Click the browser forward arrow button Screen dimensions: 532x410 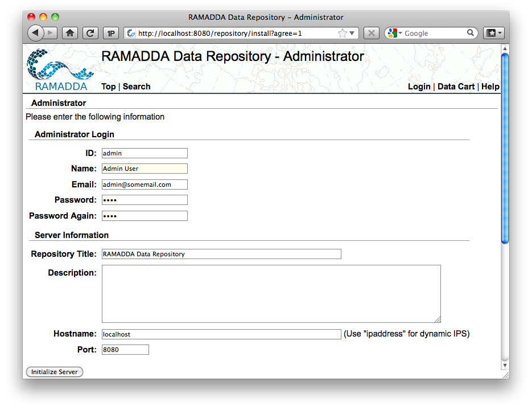click(51, 33)
